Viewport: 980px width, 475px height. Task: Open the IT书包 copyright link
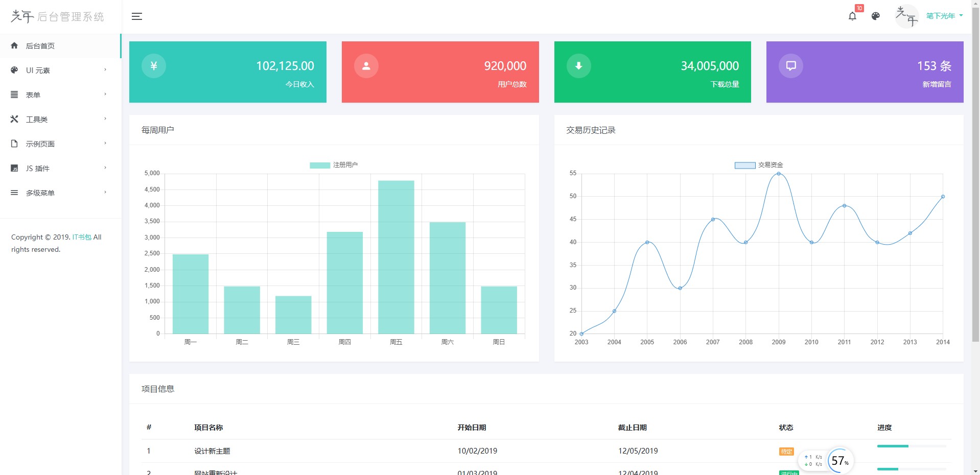point(82,237)
